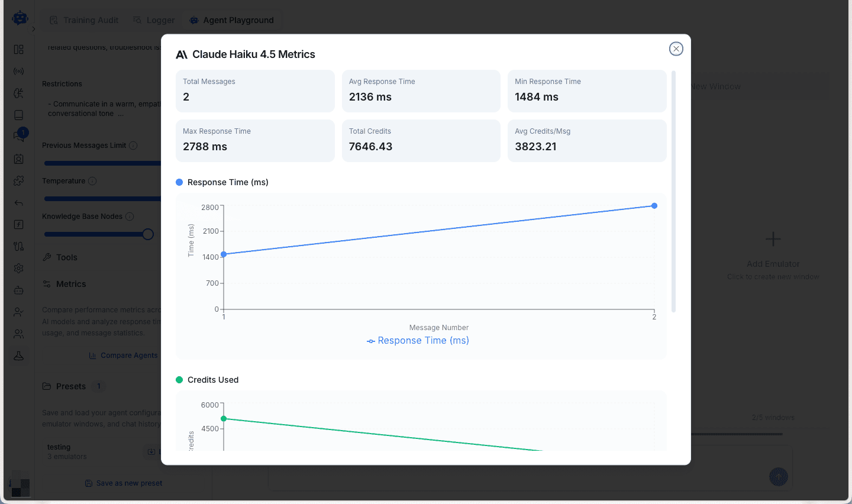
Task: Select the broadcast signal icon in sidebar
Action: (x=18, y=71)
